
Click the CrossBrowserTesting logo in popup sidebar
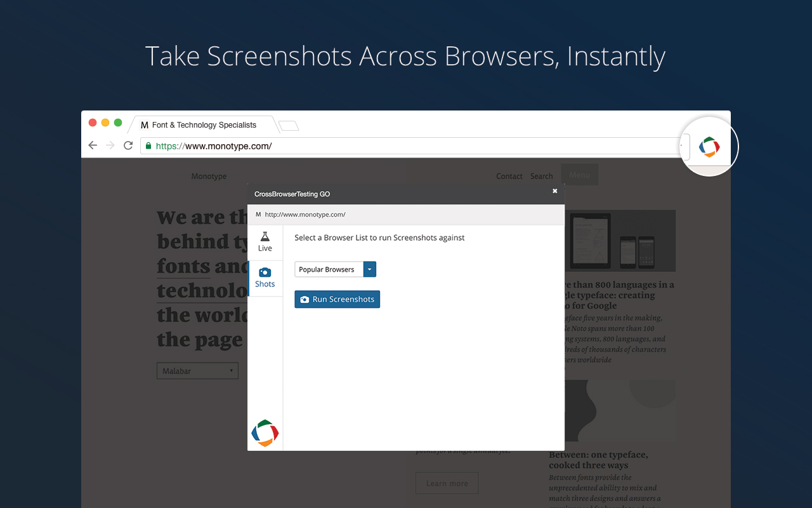(x=265, y=433)
